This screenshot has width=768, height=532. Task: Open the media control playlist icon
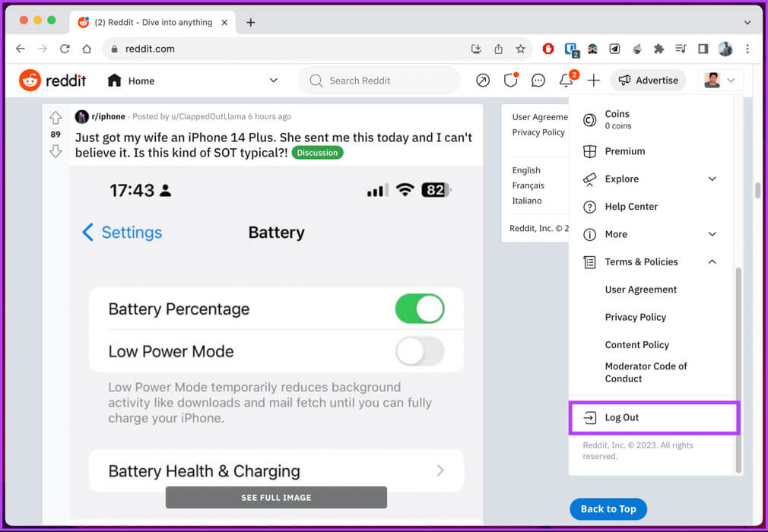(x=681, y=49)
